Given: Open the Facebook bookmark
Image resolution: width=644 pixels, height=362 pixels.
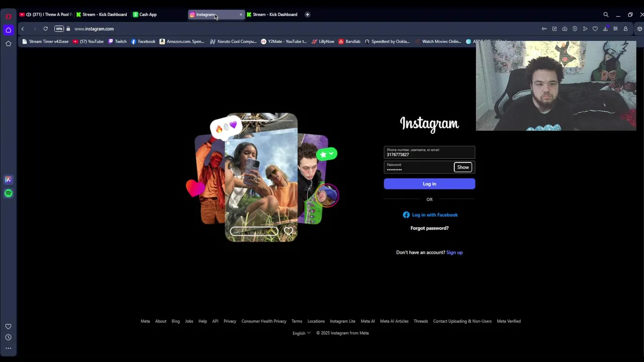Looking at the screenshot, I should click(x=143, y=42).
